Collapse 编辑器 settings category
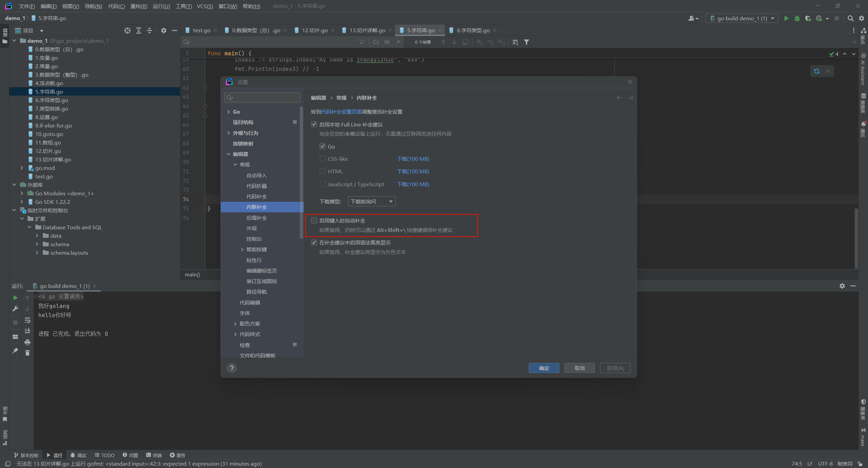 [229, 154]
